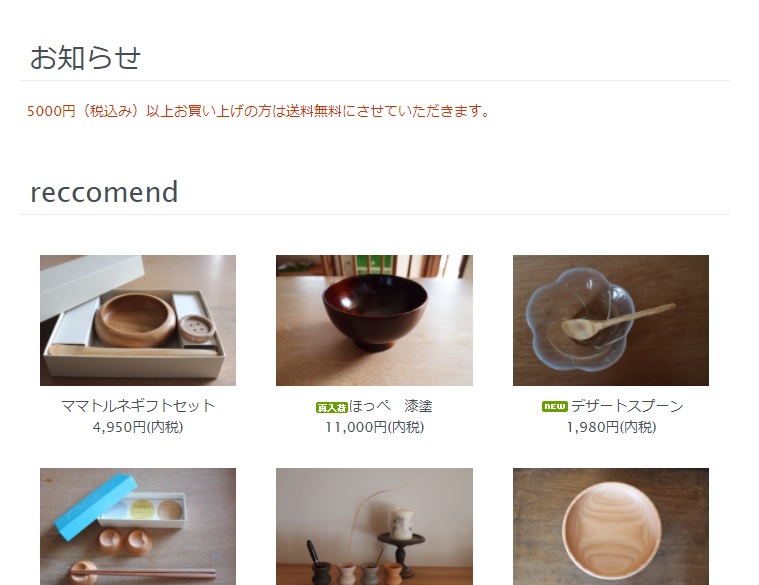Image resolution: width=759 pixels, height=585 pixels.
Task: Click the ママトルネギフトセット product title
Action: click(138, 405)
